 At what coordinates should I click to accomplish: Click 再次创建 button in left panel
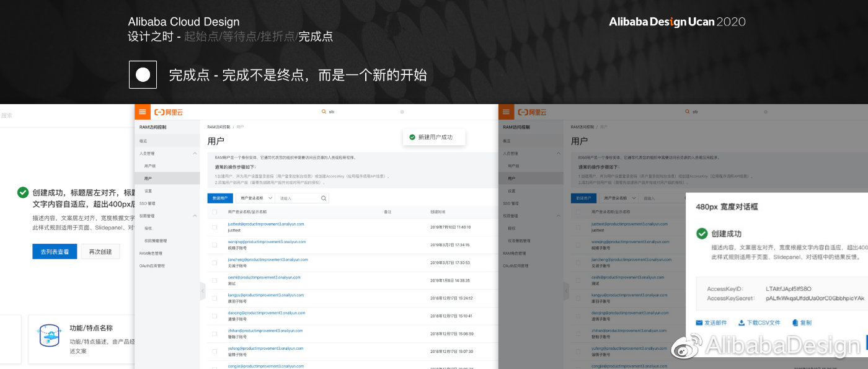(x=100, y=252)
